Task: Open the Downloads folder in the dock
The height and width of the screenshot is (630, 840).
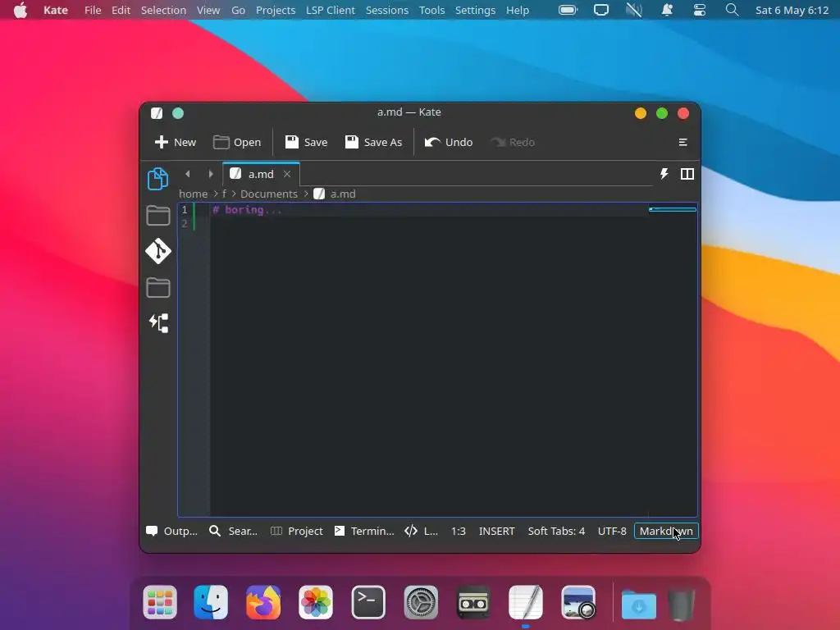Action: (638, 605)
